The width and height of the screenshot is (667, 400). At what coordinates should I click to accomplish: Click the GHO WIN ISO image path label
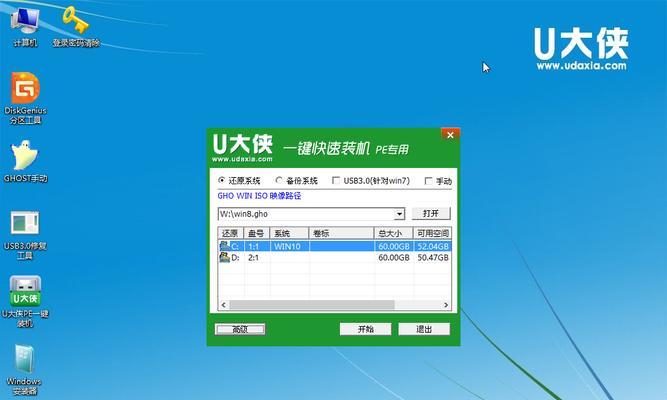259,196
